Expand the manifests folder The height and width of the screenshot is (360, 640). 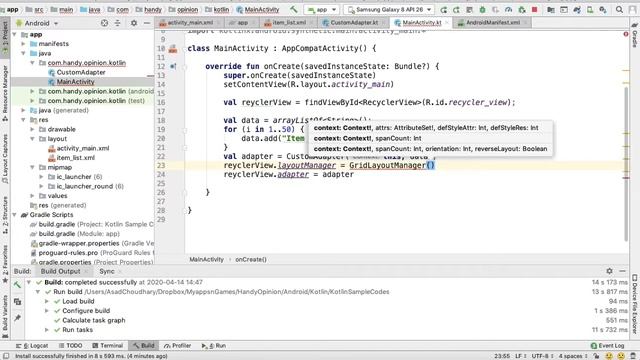coord(24,44)
